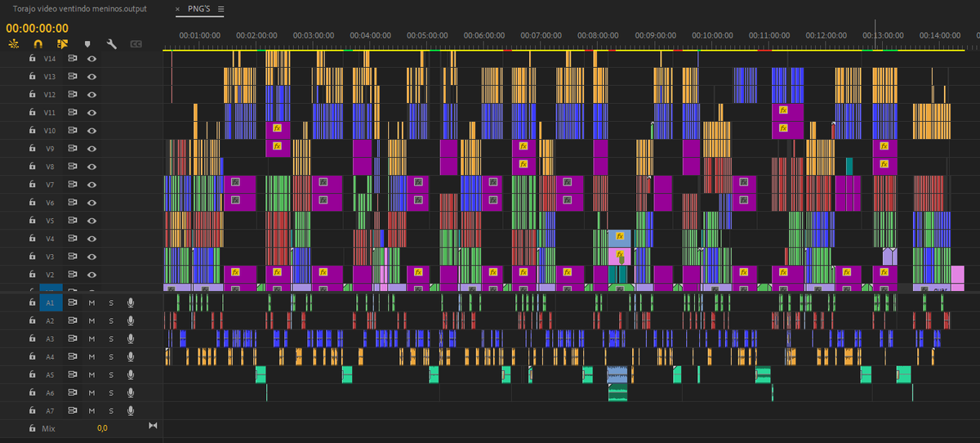Click the playhead timecode 00:00:00:00
The width and height of the screenshot is (980, 443).
tap(37, 27)
